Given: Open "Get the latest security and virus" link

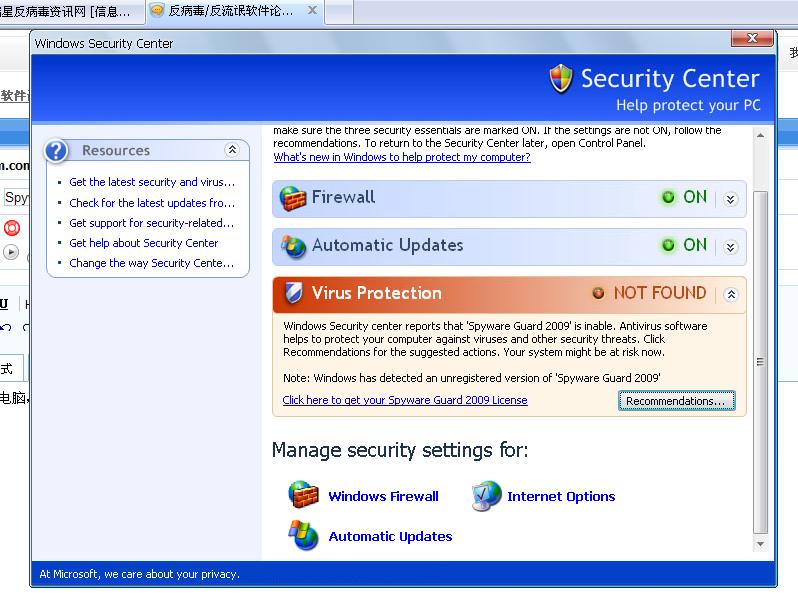Looking at the screenshot, I should pyautogui.click(x=152, y=182).
